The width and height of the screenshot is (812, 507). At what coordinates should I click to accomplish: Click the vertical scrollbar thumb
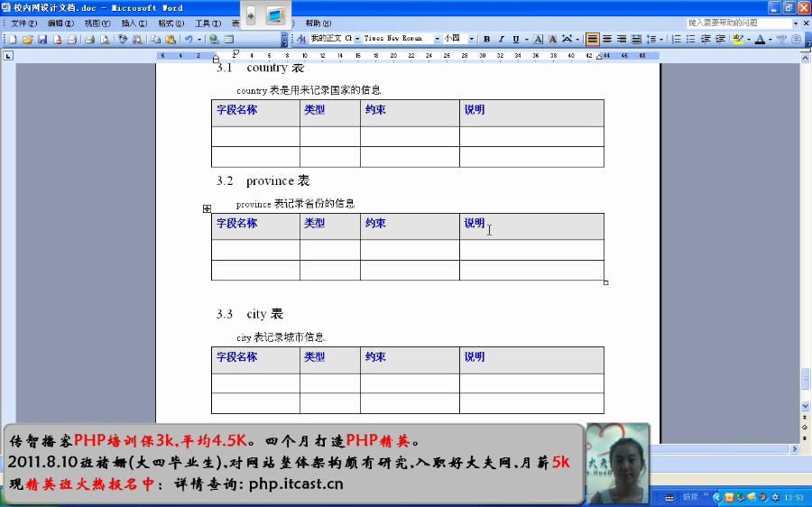(806, 379)
